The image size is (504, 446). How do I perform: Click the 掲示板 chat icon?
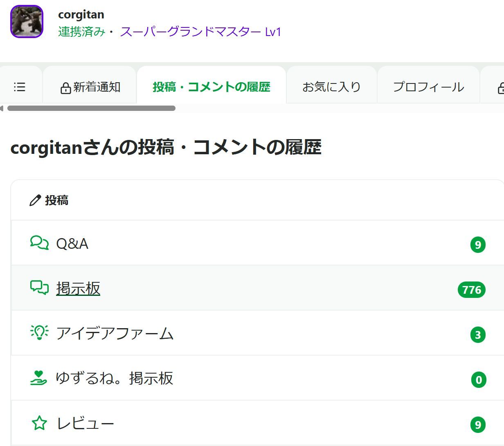[39, 288]
